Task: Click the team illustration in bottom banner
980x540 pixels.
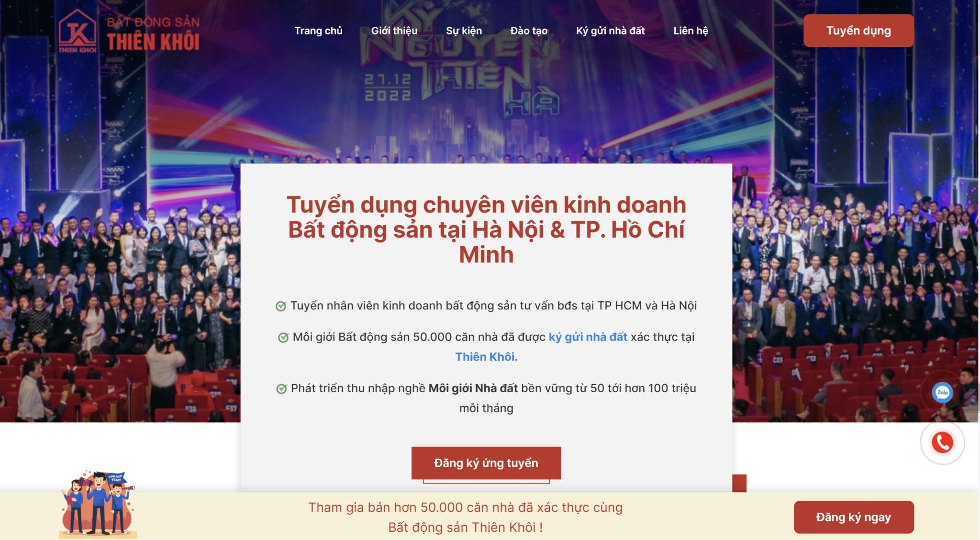Action: click(x=98, y=503)
